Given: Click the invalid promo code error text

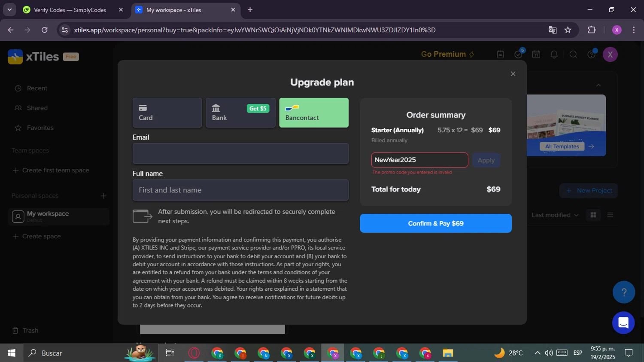Looking at the screenshot, I should coord(412,172).
